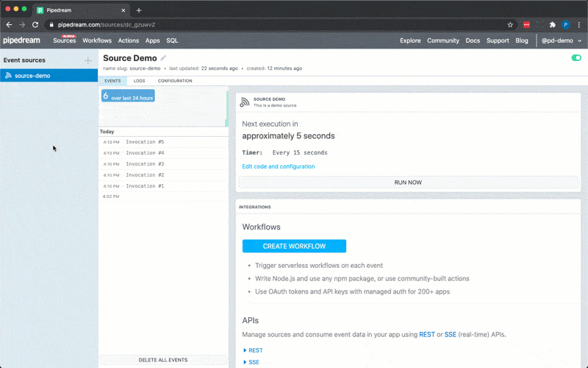The width and height of the screenshot is (588, 368).
Task: Open Workflows in the top navigation
Action: point(97,40)
